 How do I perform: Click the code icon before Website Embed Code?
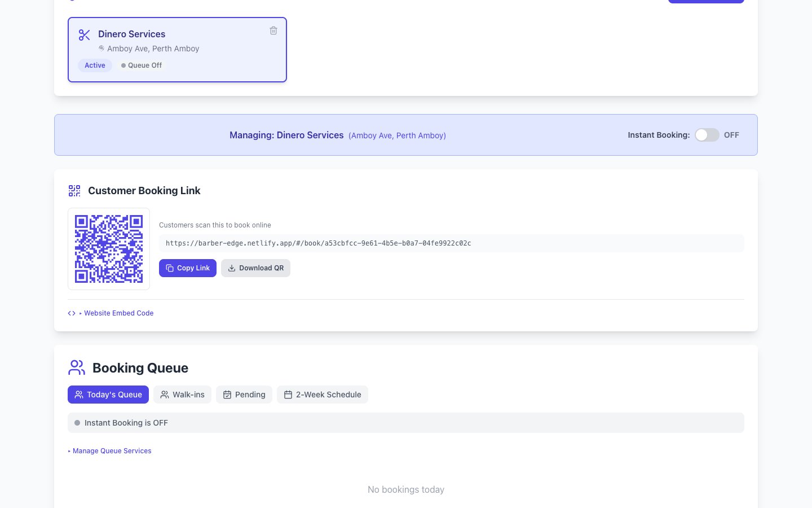(x=71, y=313)
